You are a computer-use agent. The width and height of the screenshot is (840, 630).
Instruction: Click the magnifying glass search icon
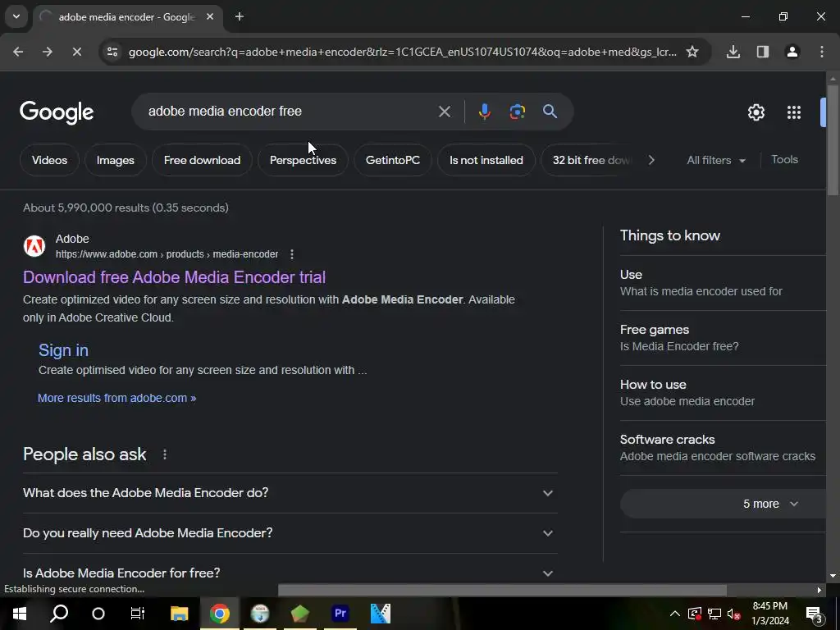coord(550,112)
